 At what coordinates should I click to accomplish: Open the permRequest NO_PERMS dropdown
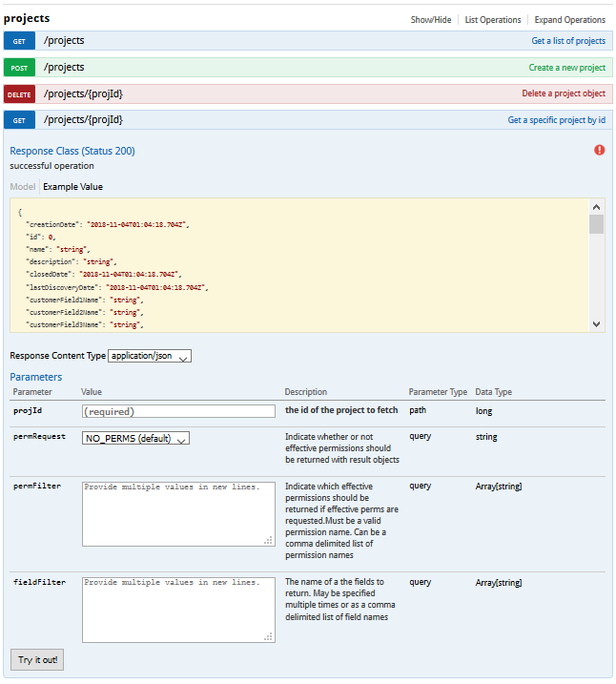pyautogui.click(x=135, y=438)
